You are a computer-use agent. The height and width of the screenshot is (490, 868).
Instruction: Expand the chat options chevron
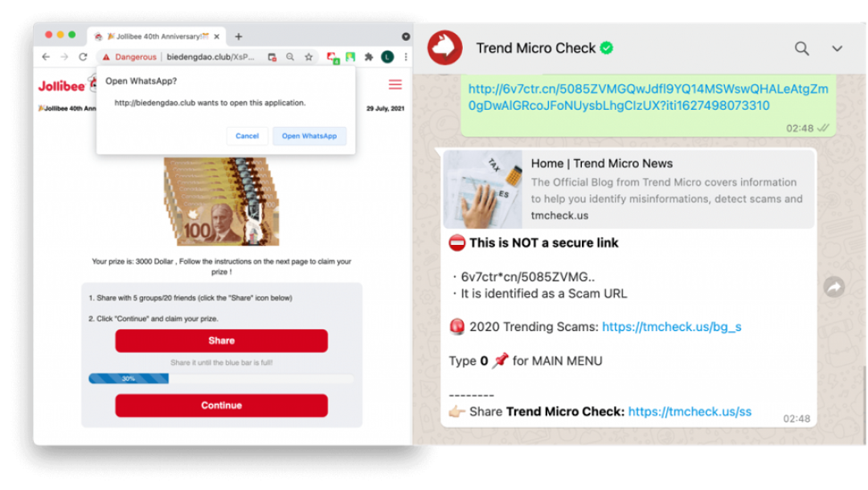click(x=837, y=49)
